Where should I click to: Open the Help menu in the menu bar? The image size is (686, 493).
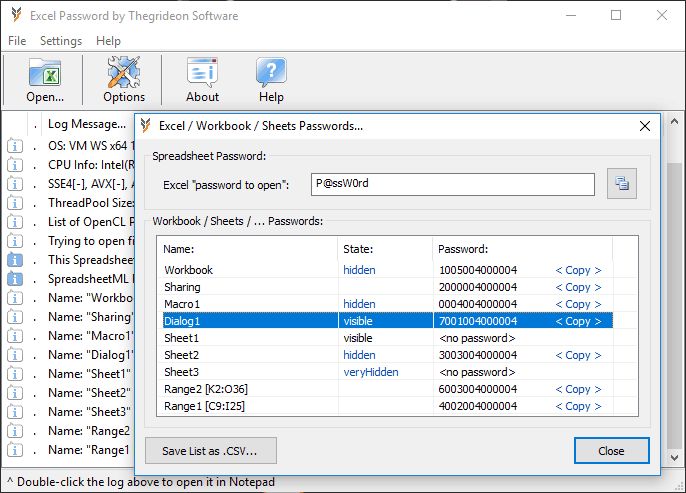click(x=108, y=41)
